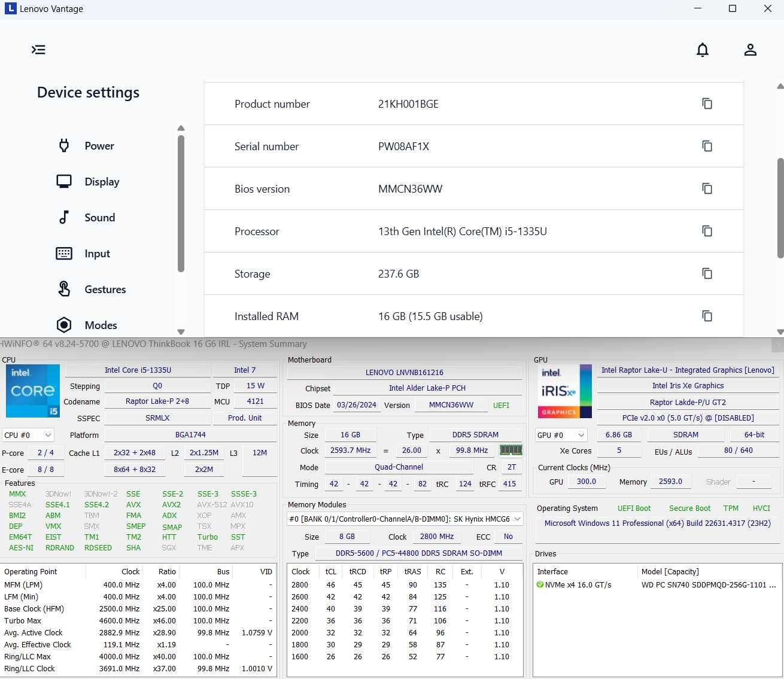Open Gestures device settings
The height and width of the screenshot is (679, 784).
coord(105,289)
